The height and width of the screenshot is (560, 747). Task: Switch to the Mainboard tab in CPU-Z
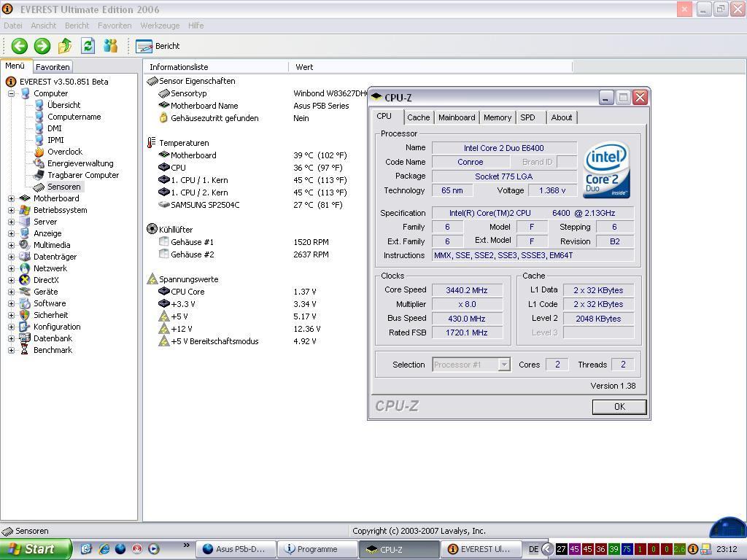point(457,117)
